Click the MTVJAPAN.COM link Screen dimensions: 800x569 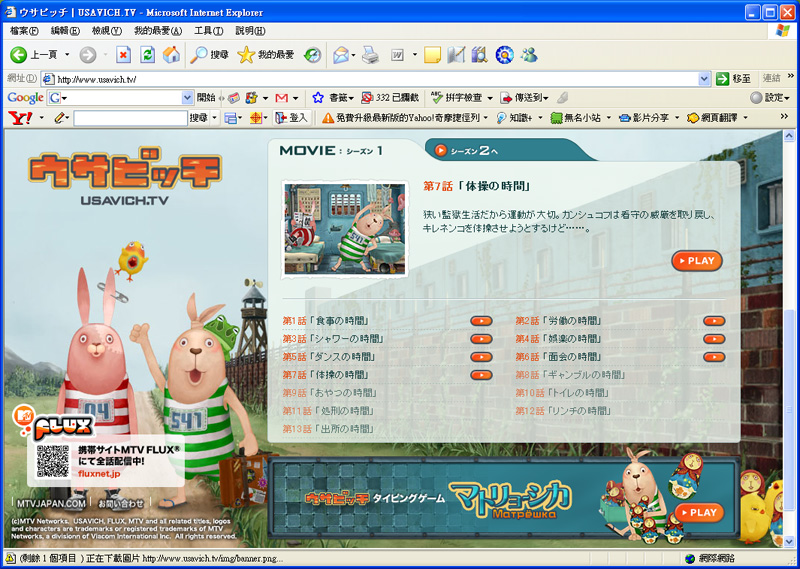click(51, 503)
